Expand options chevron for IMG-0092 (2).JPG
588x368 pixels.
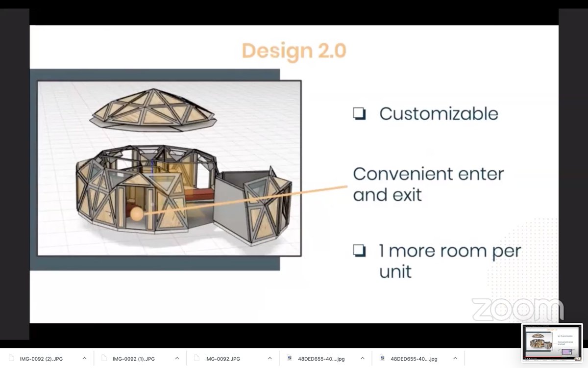[x=84, y=359]
